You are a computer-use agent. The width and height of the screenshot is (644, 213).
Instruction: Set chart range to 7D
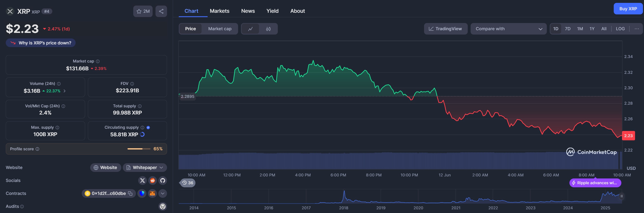click(x=568, y=29)
